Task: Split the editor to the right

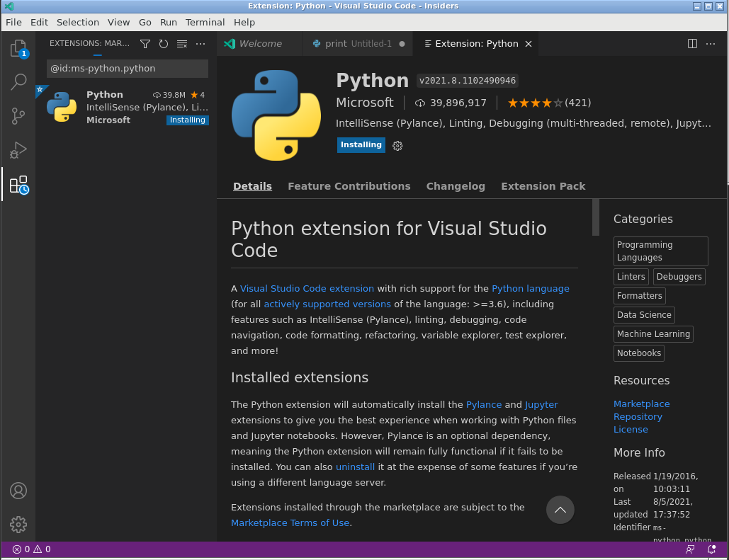Action: tap(692, 44)
